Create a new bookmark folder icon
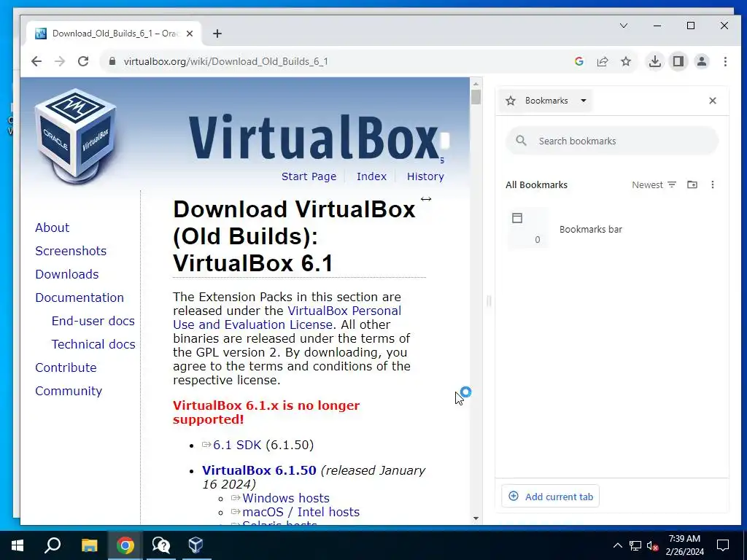The image size is (747, 560). [x=692, y=184]
